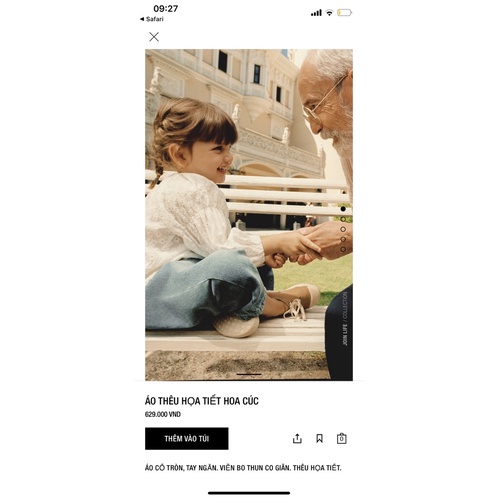Tap the Wi-Fi status icon
The width and height of the screenshot is (499, 499).
(329, 13)
